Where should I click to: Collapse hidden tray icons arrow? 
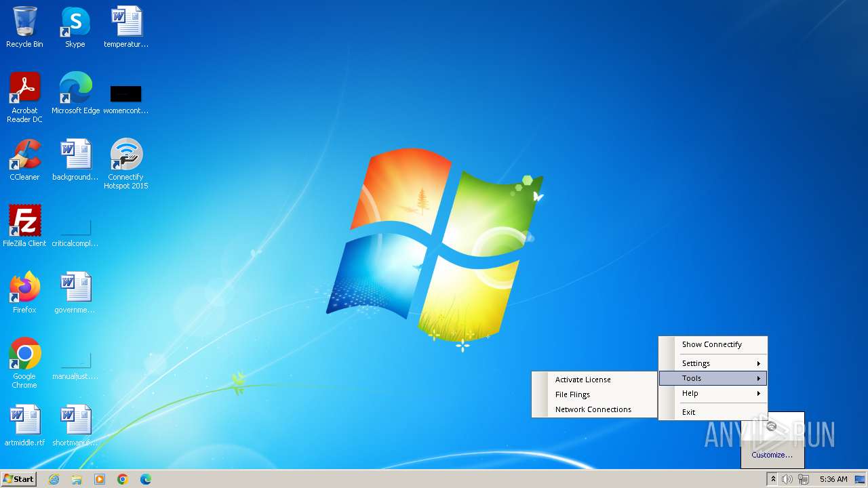click(x=772, y=479)
